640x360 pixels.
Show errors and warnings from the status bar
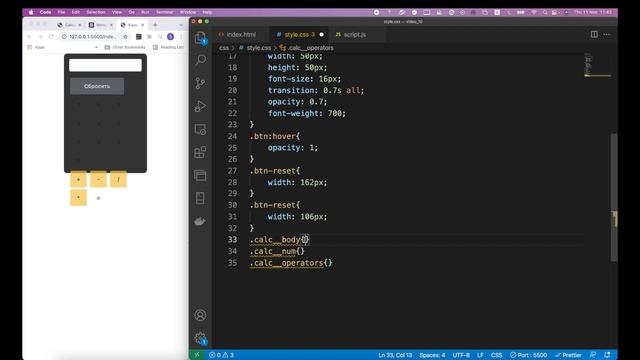221,355
